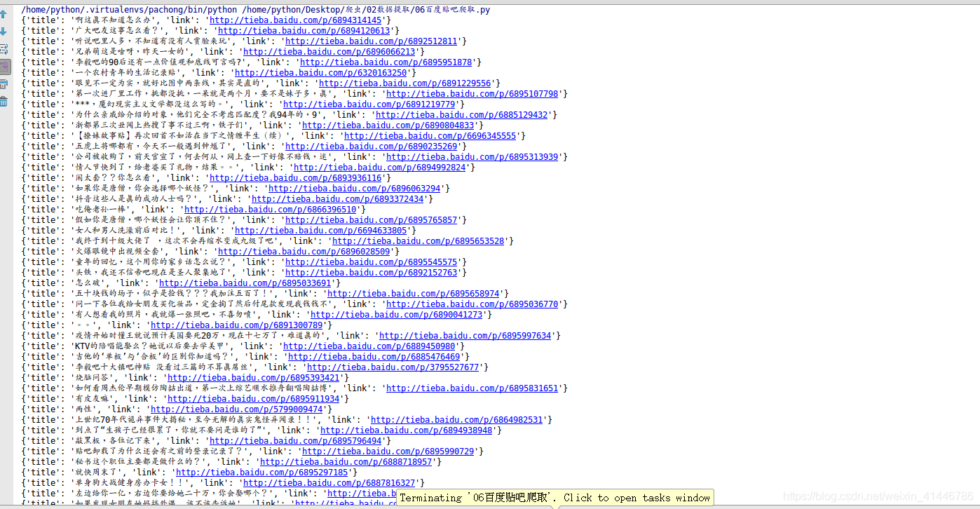
Task: Open link tieba.baidu.com/p/6895036770
Action: click(x=472, y=304)
